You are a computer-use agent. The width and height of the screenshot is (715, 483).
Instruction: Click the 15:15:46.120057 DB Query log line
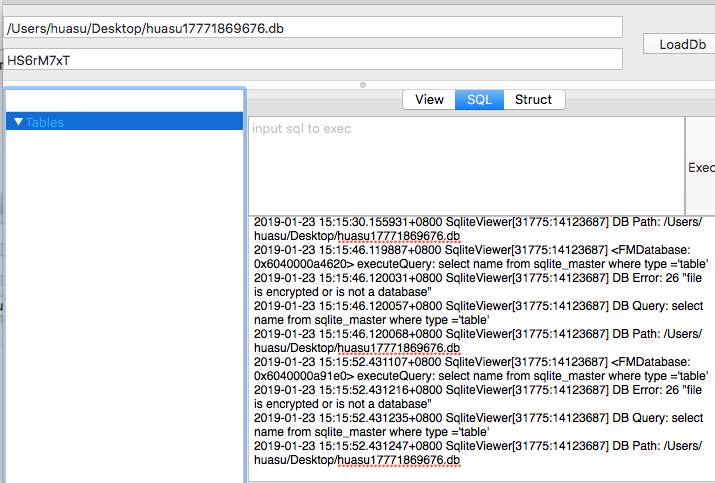(478, 312)
